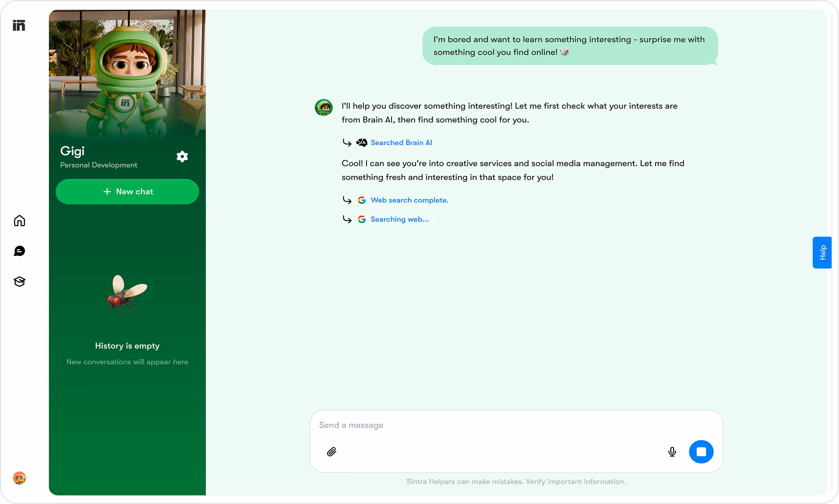Open the chat bubble sidebar icon
839x504 pixels.
pyautogui.click(x=19, y=251)
